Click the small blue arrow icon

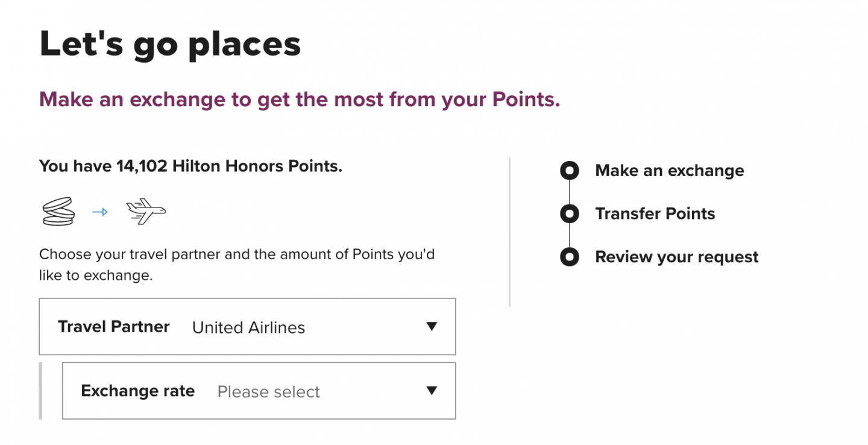(x=100, y=212)
